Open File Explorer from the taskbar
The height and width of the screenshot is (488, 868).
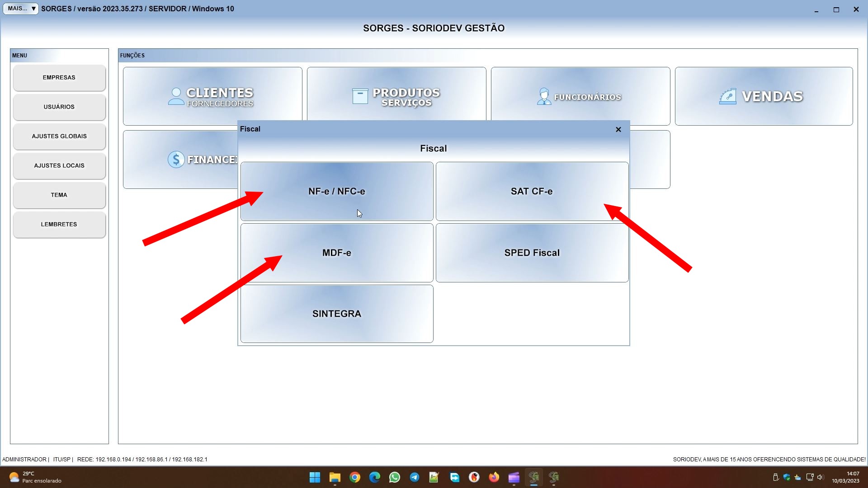coord(335,477)
